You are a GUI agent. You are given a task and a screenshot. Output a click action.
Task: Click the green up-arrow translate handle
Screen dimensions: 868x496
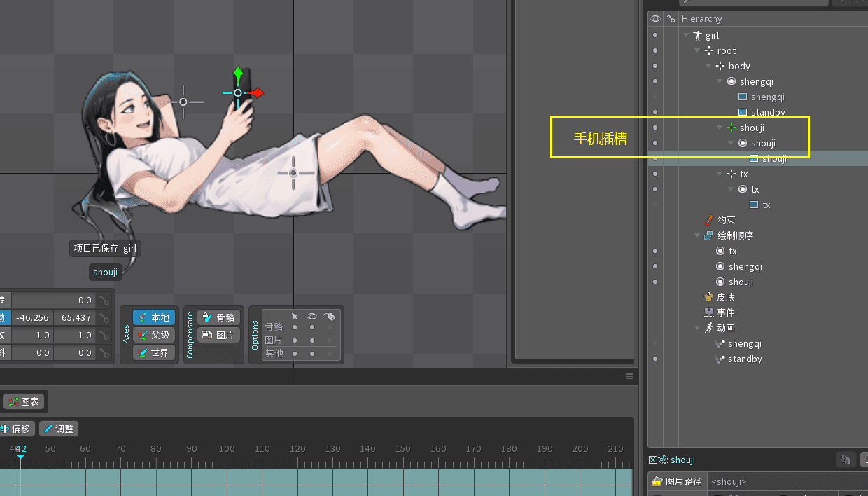238,74
